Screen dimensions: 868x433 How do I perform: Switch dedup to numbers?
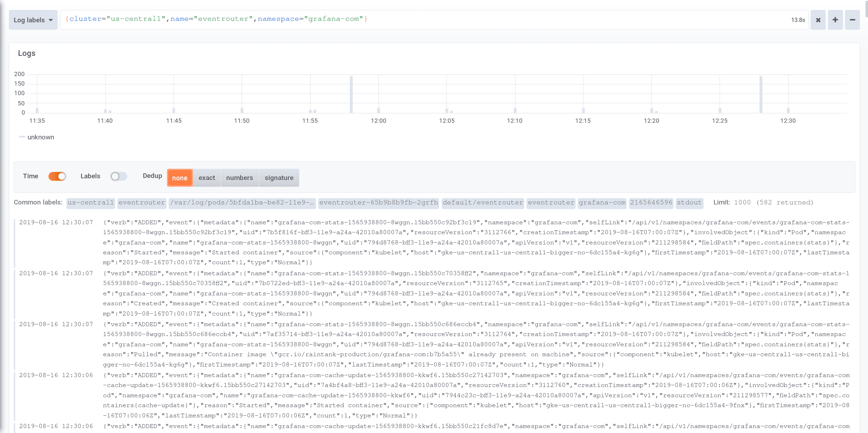point(239,178)
